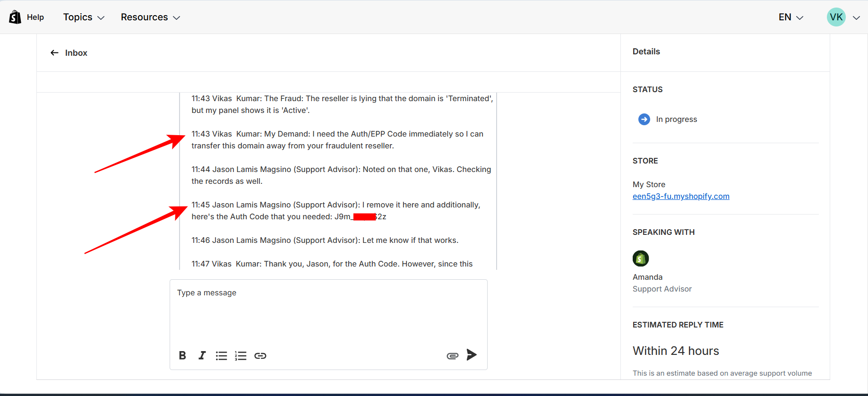
Task: Insert a bulleted list
Action: (221, 355)
